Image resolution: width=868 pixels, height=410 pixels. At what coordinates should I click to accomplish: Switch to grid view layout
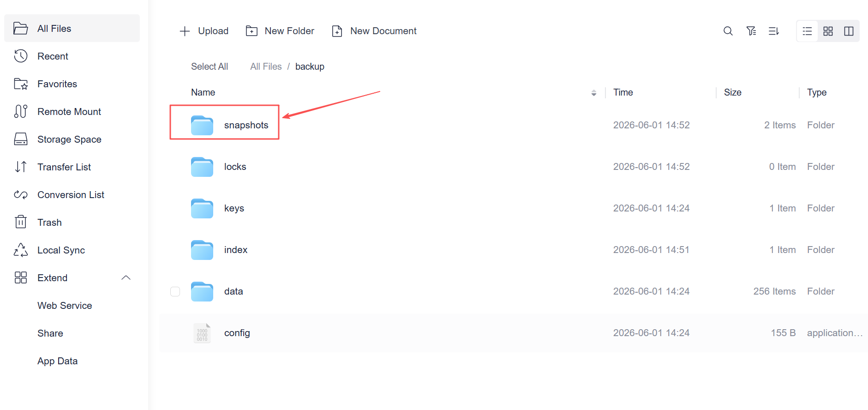coord(828,31)
